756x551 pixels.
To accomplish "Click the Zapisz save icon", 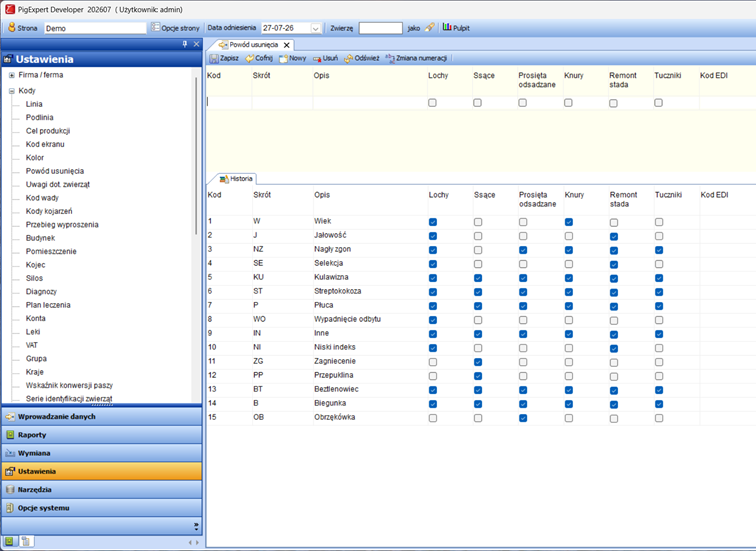I will (214, 58).
